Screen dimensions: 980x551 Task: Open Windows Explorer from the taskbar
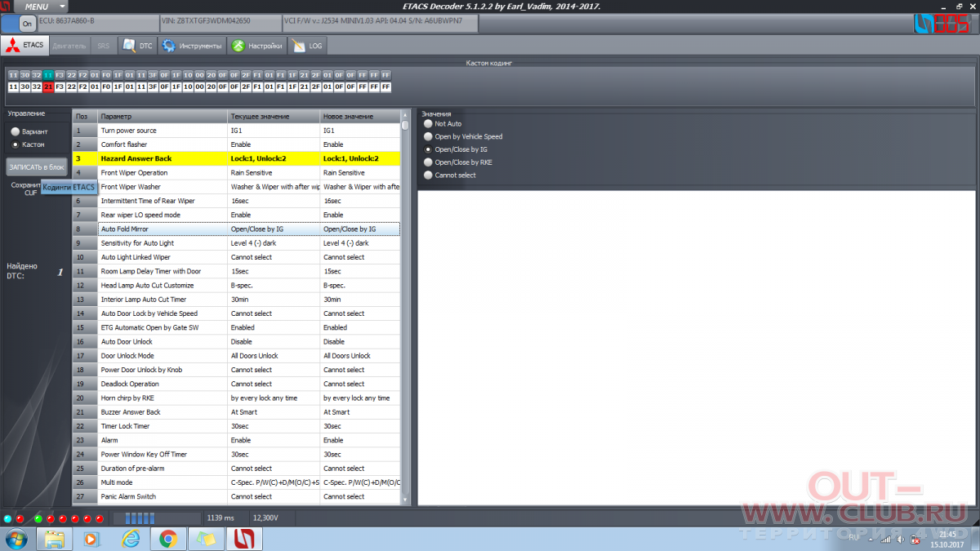click(x=55, y=539)
